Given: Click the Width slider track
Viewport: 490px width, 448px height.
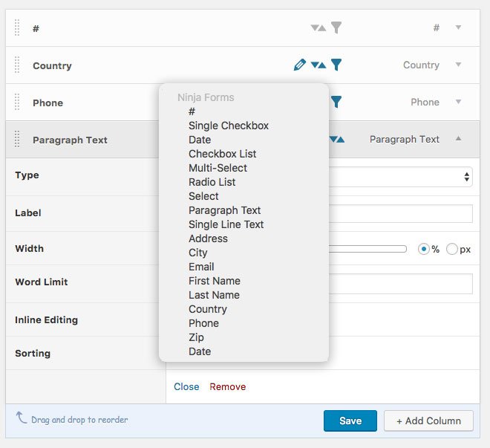Looking at the screenshot, I should point(368,249).
